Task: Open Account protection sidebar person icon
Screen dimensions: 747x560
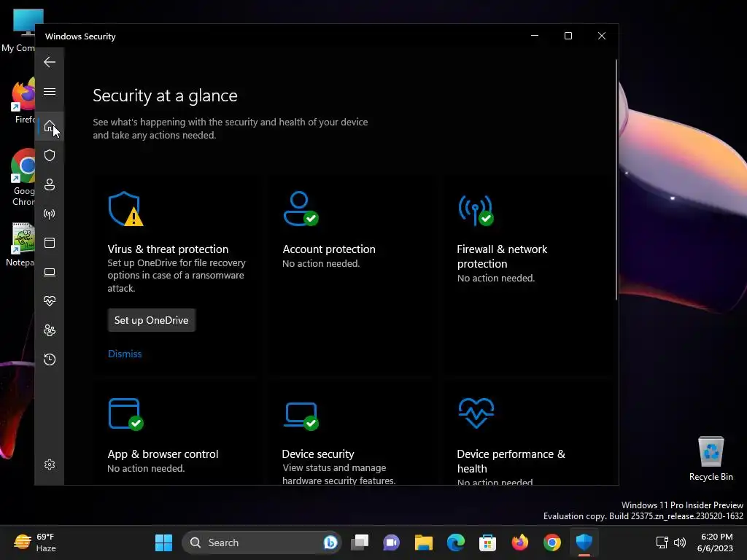Action: (x=50, y=184)
